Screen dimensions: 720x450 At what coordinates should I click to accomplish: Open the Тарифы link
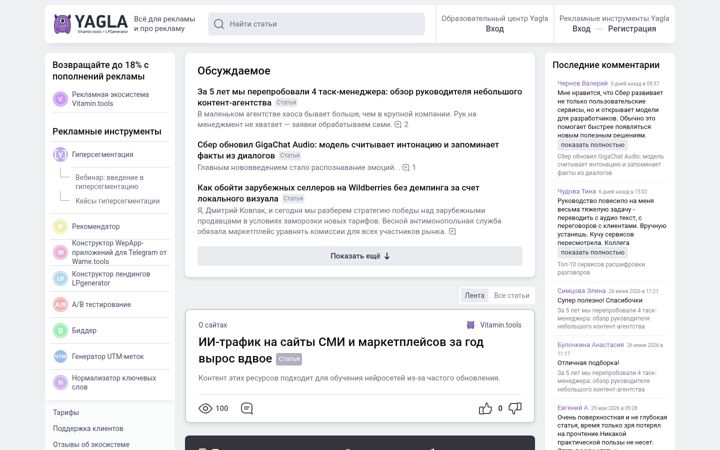click(66, 412)
